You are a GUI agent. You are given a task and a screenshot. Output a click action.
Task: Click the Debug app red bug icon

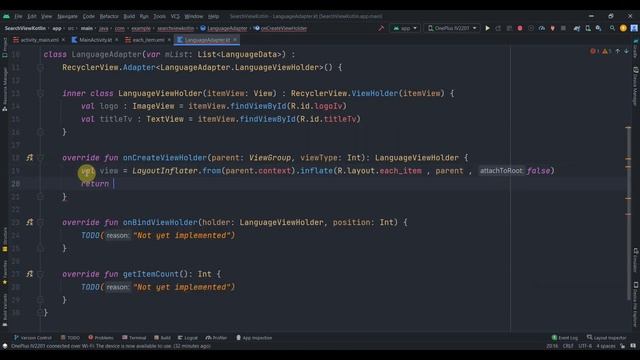tap(520, 28)
